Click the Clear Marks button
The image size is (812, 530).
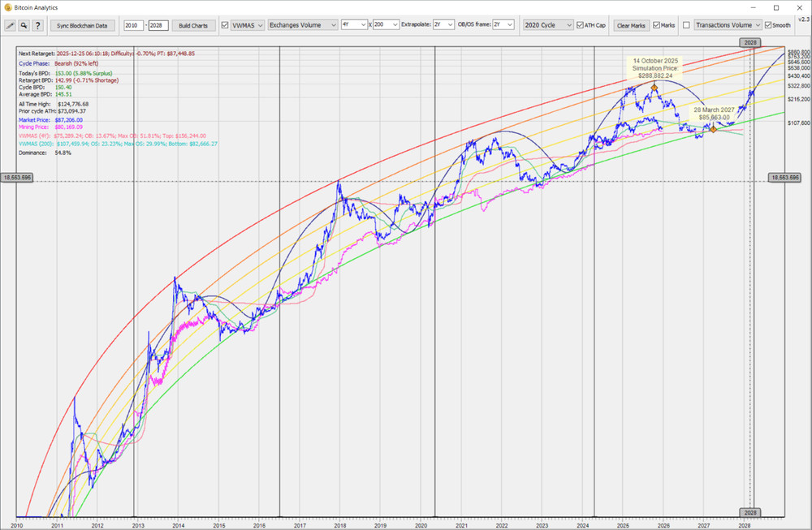[x=630, y=25]
